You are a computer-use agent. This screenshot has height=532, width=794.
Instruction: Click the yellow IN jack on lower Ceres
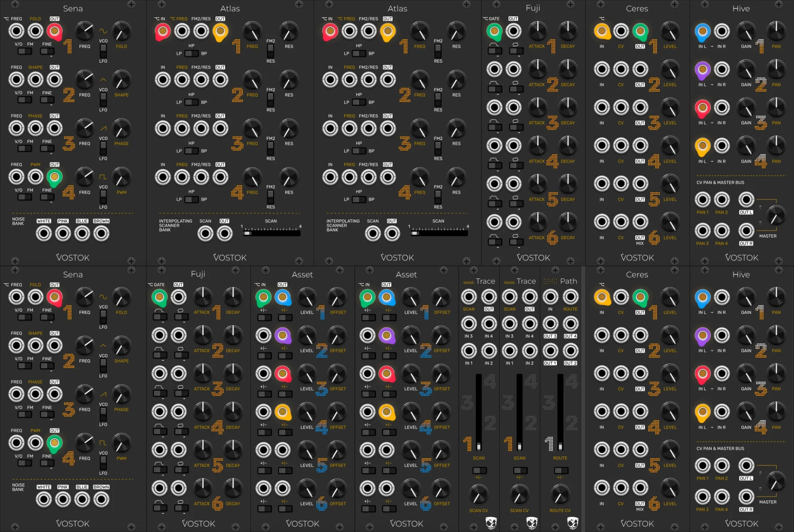[x=602, y=297]
